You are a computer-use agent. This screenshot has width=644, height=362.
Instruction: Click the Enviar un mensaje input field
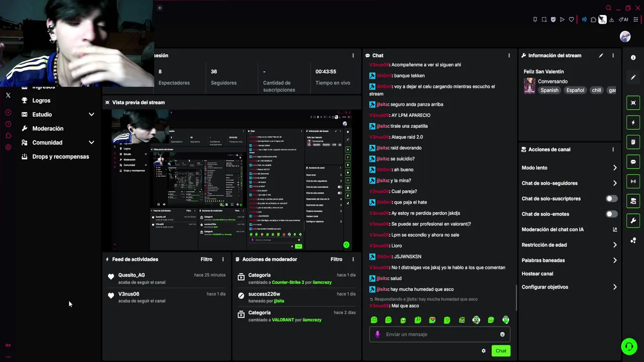(x=440, y=334)
